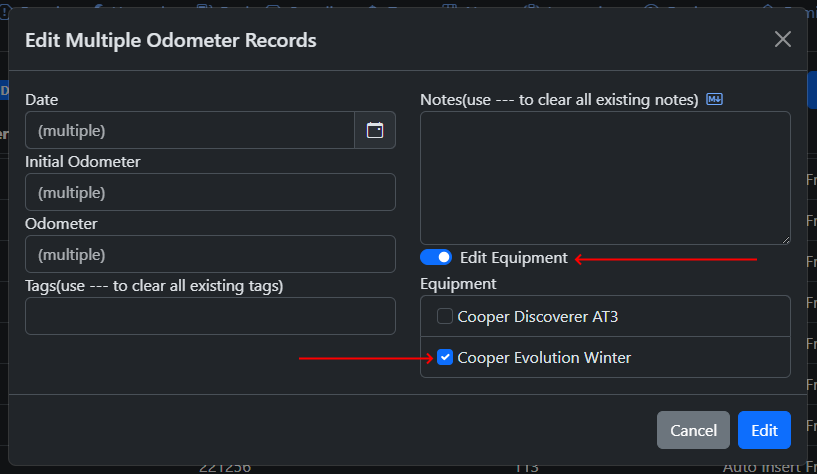Click the Tags label above the field
Viewport: 817px width, 474px height.
(154, 285)
